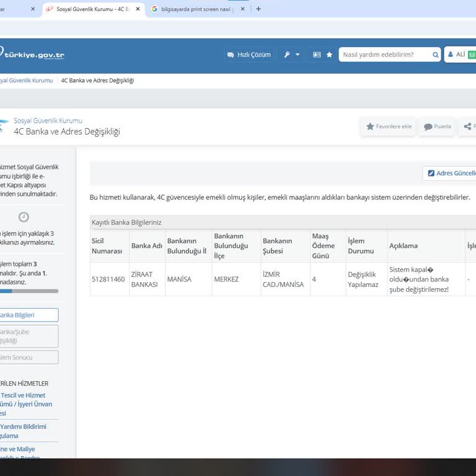
Task: Click Sosyal Güvenlik Kurumu breadcrumb link
Action: tap(26, 81)
